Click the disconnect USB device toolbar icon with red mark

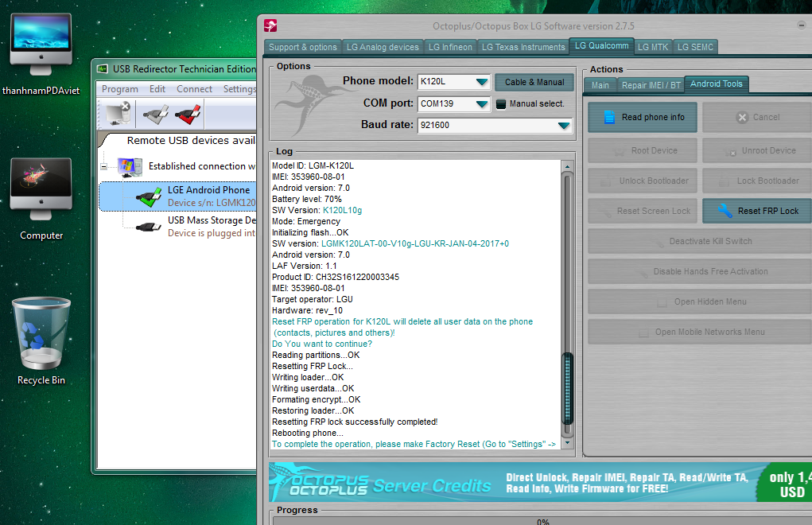pos(188,114)
